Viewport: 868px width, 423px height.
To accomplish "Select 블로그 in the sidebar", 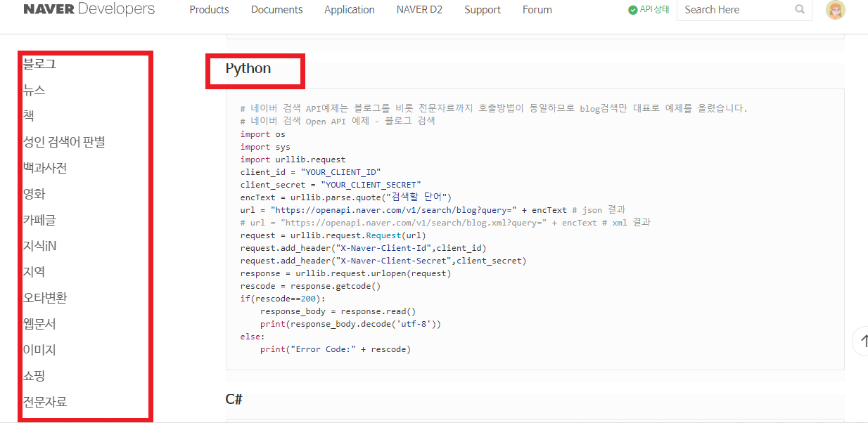I will click(39, 64).
